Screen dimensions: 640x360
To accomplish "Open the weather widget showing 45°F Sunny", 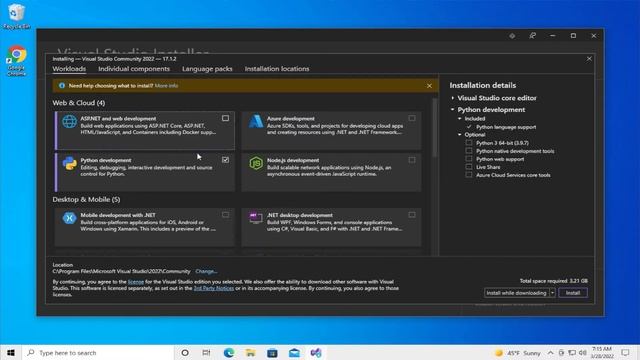I will click(517, 353).
